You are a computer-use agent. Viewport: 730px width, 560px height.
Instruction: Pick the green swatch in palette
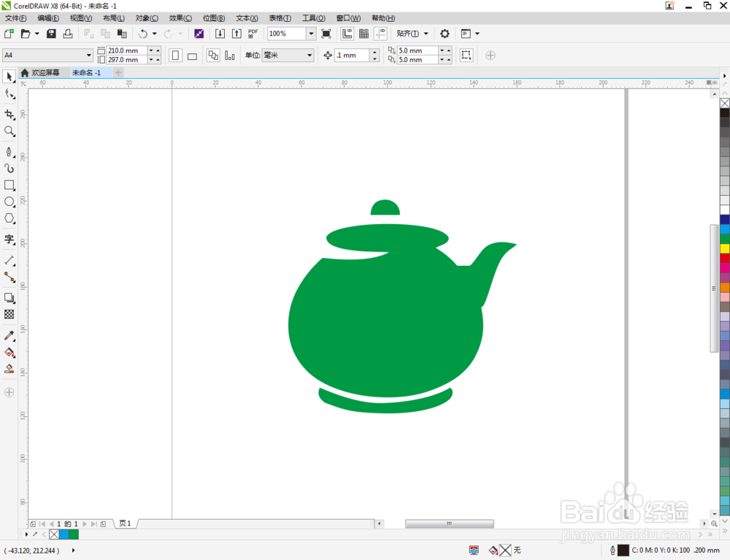(x=725, y=239)
